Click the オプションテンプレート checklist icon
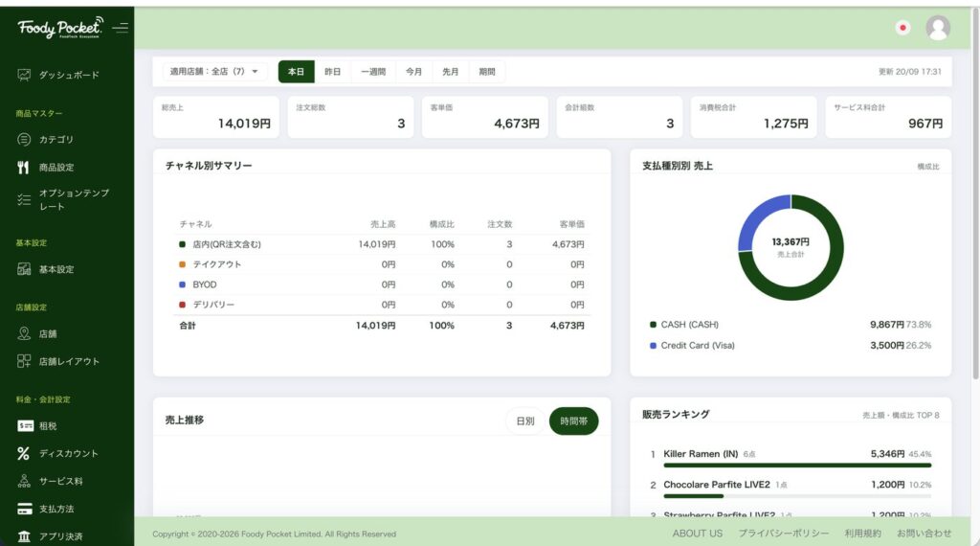 pyautogui.click(x=24, y=199)
